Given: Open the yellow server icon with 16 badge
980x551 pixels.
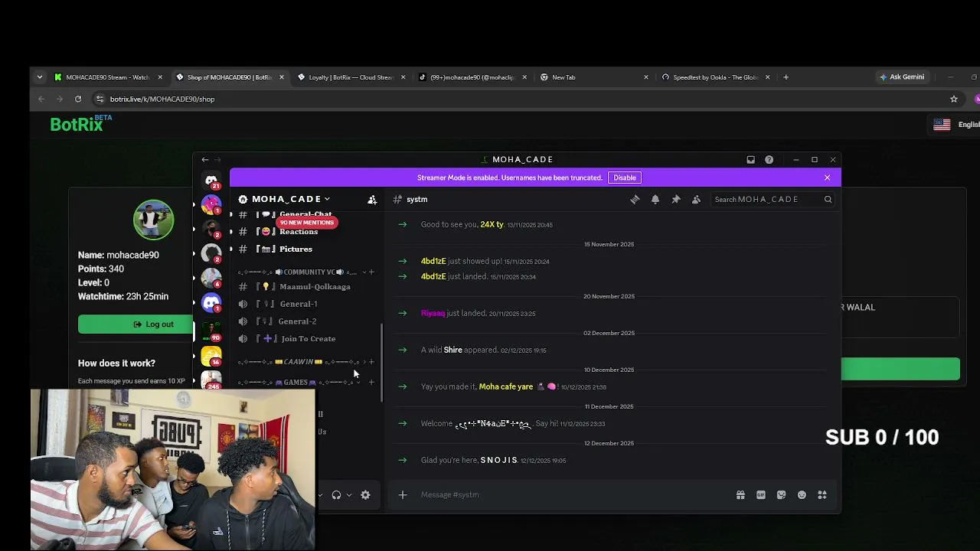Looking at the screenshot, I should [211, 356].
